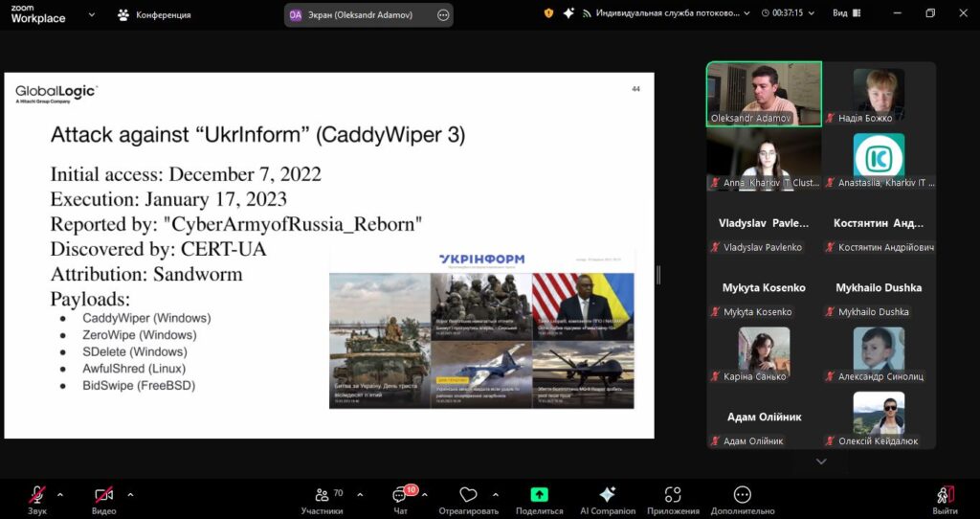Click the GlobalLogic logo on the slide
Image resolution: width=980 pixels, height=519 pixels.
[x=56, y=93]
